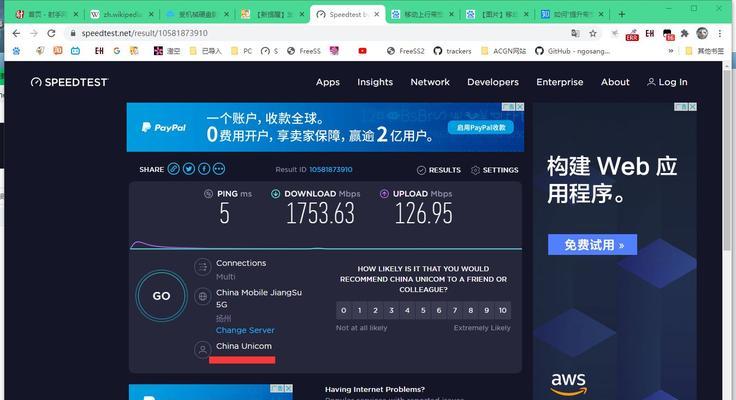Open SETTINGS

[494, 170]
